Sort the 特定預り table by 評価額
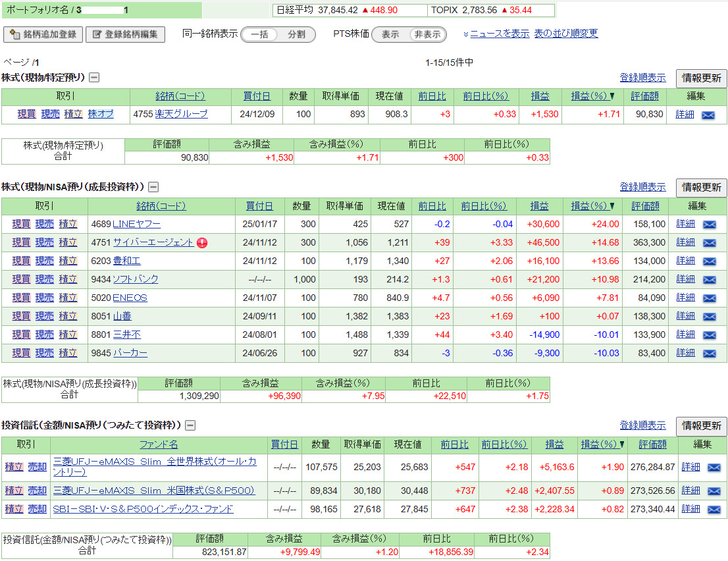This screenshot has height=561, width=728. [x=644, y=96]
